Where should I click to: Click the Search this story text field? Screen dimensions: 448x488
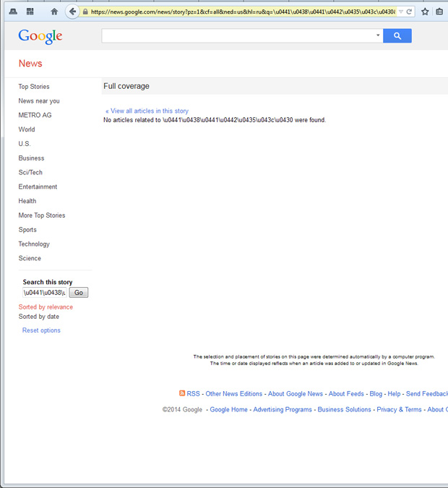(x=45, y=293)
